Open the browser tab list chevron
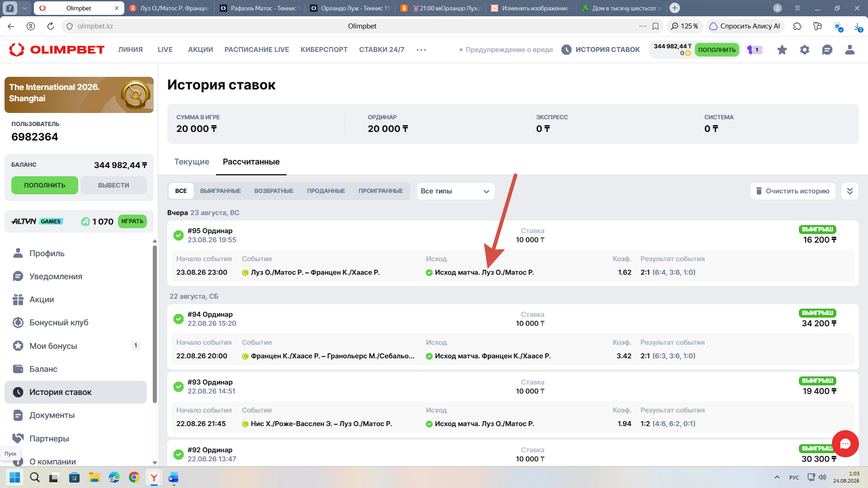Viewport: 868px width, 488px height. 24,8
